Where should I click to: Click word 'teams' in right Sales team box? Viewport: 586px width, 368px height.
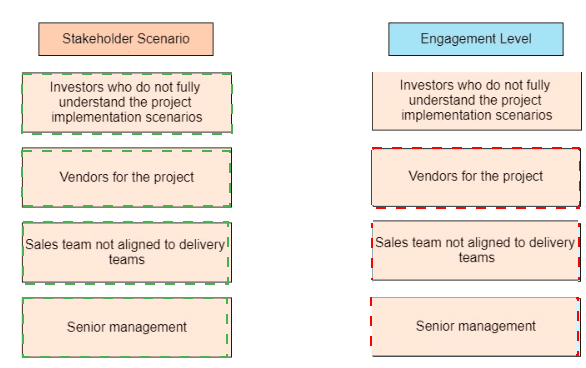click(x=476, y=257)
